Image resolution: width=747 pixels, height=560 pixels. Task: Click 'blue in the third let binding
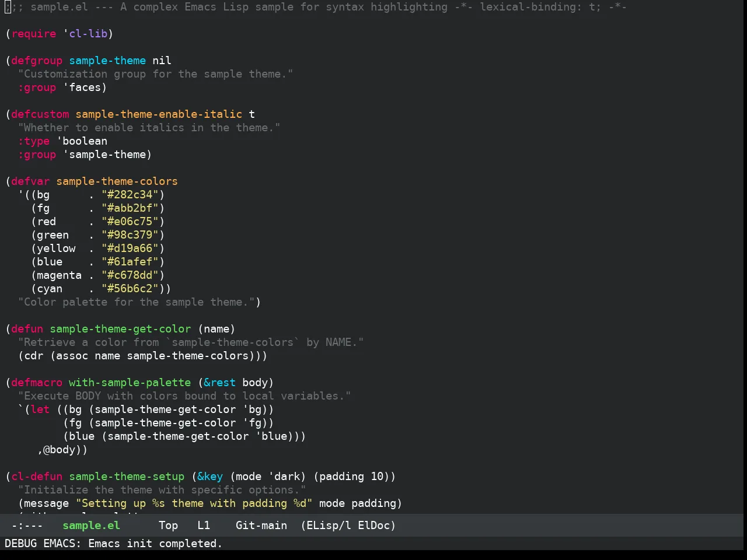271,436
